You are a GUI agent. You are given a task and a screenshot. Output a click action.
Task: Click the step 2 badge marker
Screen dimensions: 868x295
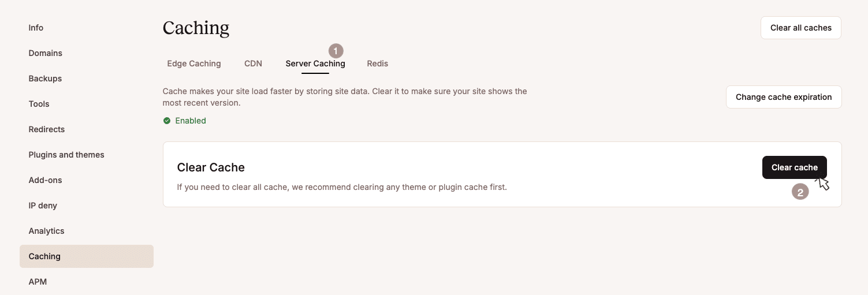[x=800, y=192]
